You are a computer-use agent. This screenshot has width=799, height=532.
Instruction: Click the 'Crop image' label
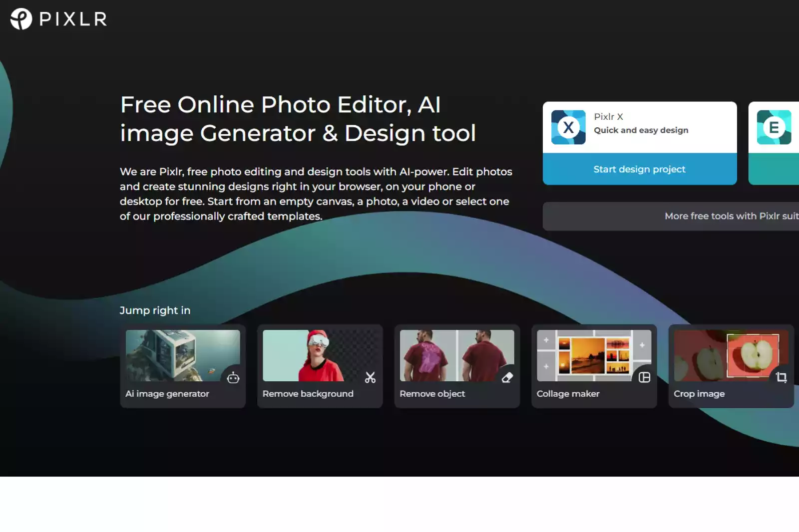[699, 394]
